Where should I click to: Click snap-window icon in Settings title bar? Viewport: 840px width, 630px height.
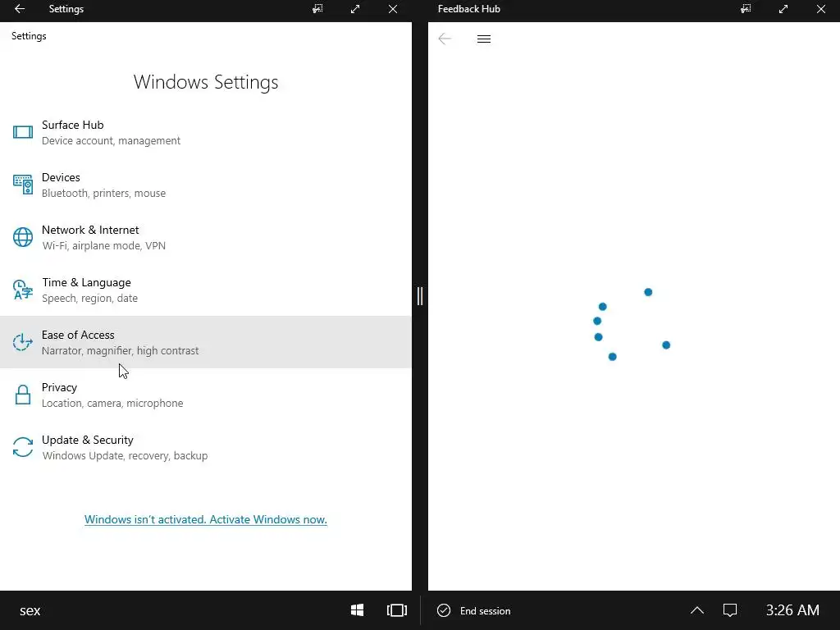317,9
